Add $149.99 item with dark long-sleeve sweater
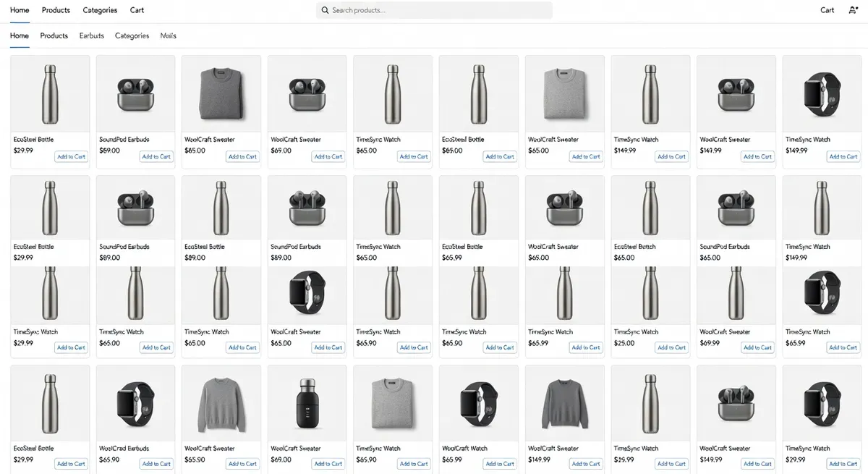This screenshot has height=474, width=868. pos(586,464)
